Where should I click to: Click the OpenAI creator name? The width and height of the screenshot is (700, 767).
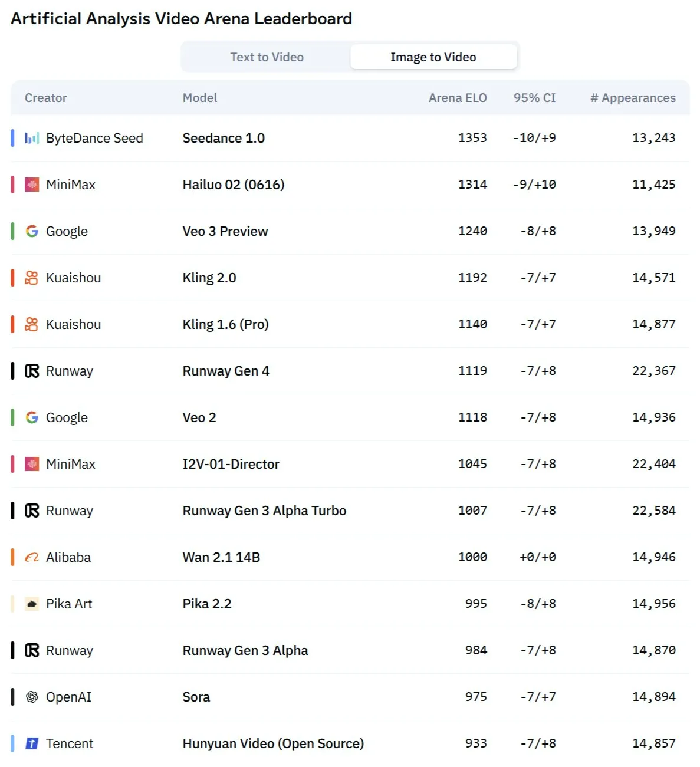(68, 697)
